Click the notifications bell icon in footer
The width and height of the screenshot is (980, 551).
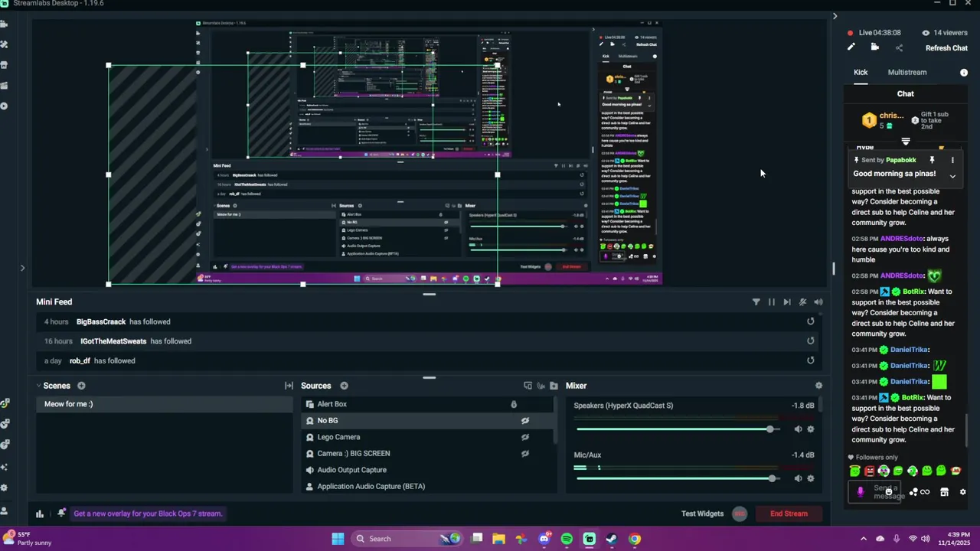coord(61,513)
